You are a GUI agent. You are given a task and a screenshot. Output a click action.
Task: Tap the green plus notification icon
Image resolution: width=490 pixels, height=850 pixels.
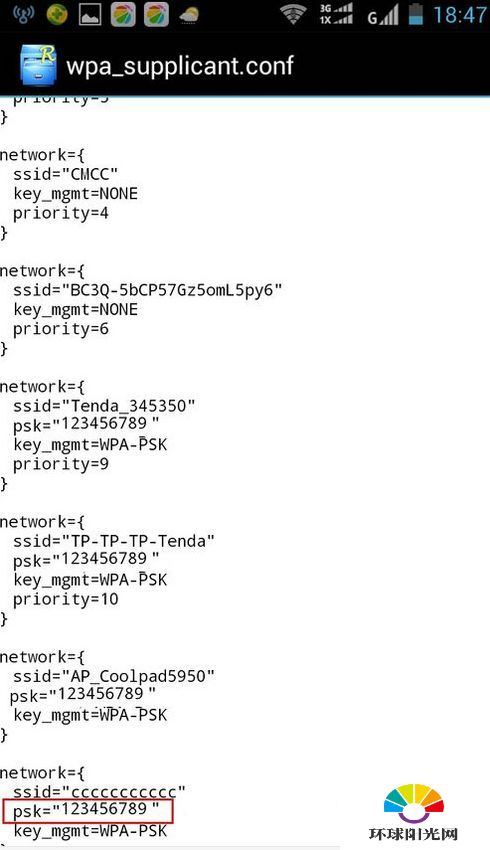pyautogui.click(x=57, y=15)
